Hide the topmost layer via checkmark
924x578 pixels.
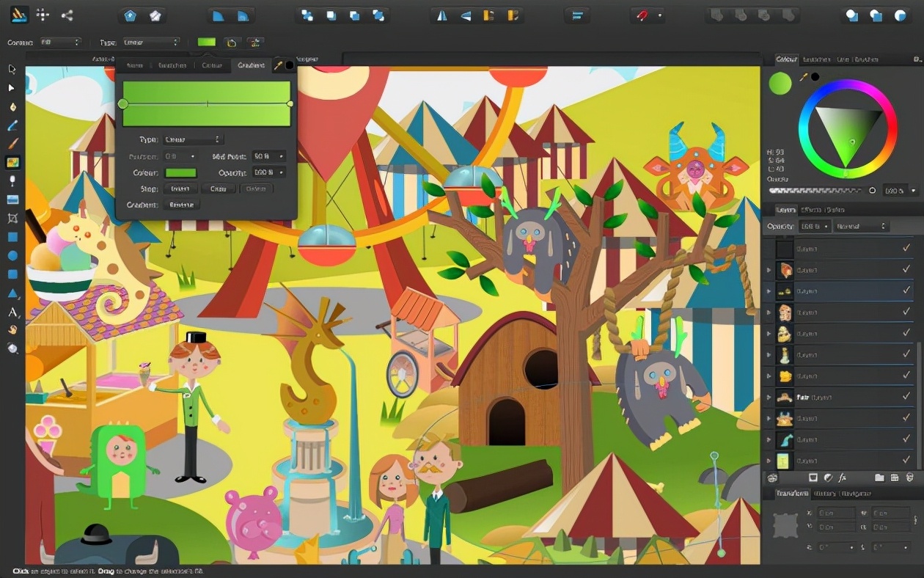click(906, 249)
